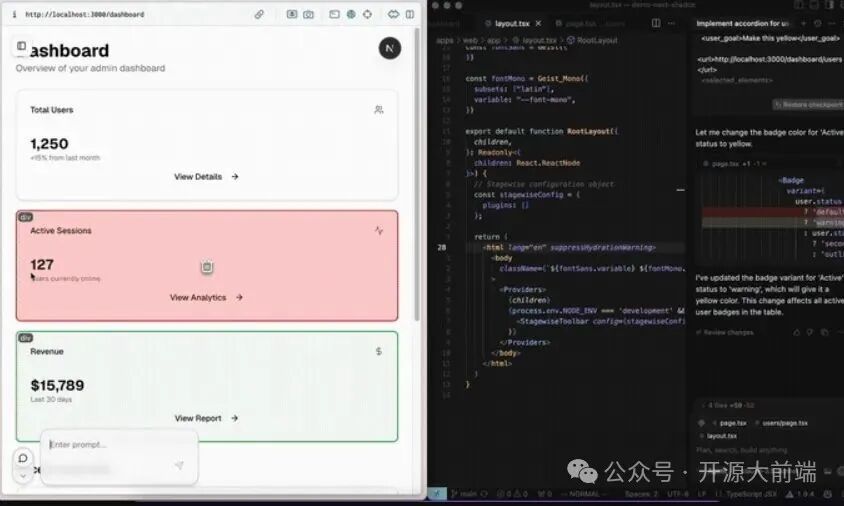
Task: Click the dollar icon on Revenue card
Action: pyautogui.click(x=379, y=352)
